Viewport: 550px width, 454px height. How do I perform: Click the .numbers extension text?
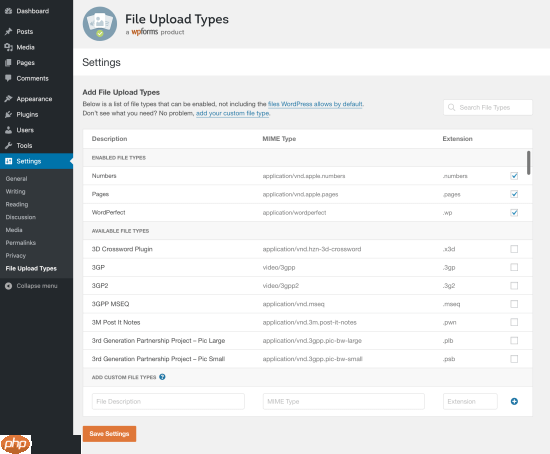(455, 176)
